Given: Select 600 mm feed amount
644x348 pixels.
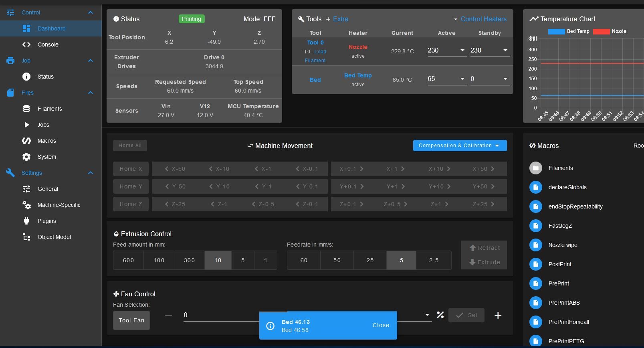Looking at the screenshot, I should (x=129, y=260).
